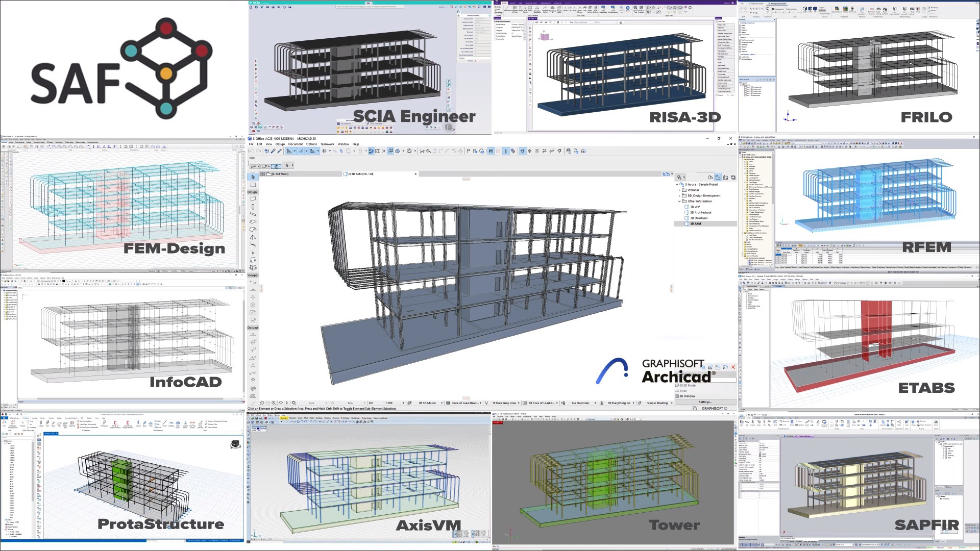Open the Options menu
Image resolution: width=980 pixels, height=551 pixels.
click(x=311, y=144)
